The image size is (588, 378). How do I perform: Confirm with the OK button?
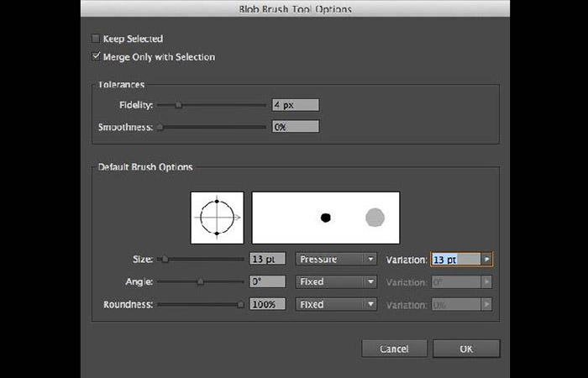(x=467, y=349)
